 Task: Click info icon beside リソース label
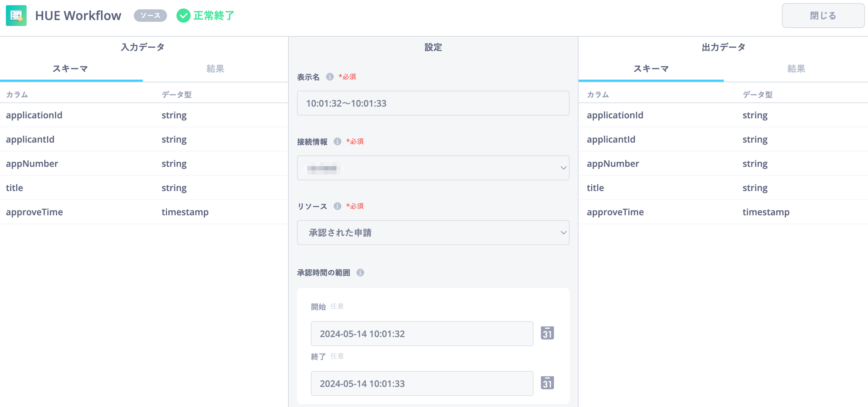(x=338, y=206)
